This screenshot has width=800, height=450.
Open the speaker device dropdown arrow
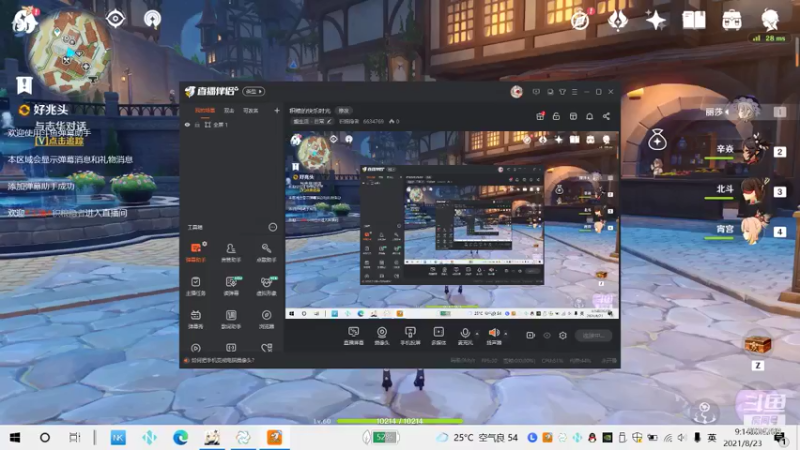pos(506,334)
